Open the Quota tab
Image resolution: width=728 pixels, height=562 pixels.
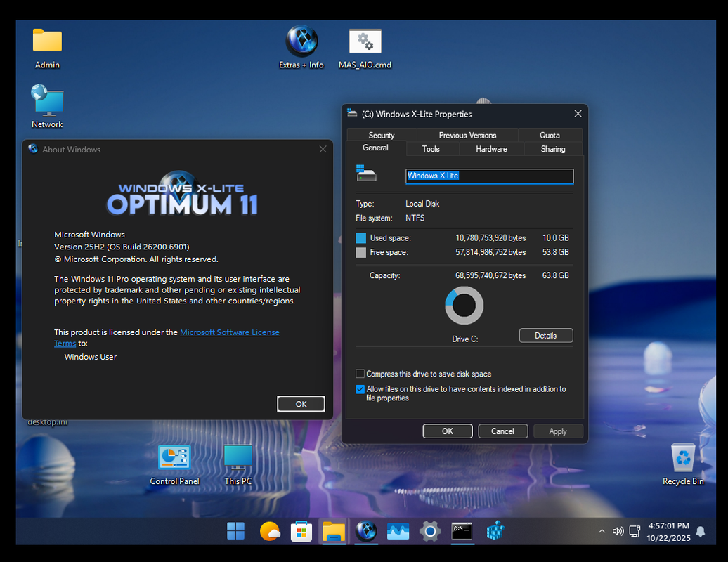coord(550,135)
